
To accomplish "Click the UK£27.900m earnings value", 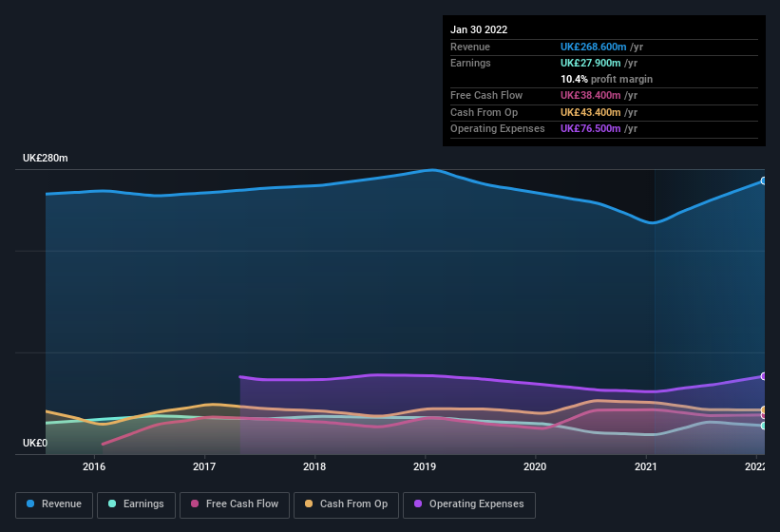I will (x=591, y=63).
